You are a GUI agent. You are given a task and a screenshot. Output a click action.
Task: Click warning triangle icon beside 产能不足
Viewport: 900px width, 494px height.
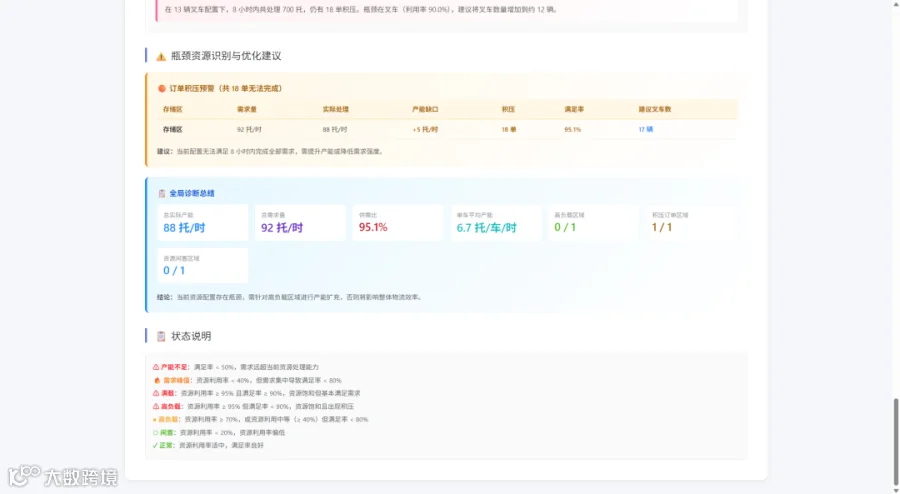[156, 367]
